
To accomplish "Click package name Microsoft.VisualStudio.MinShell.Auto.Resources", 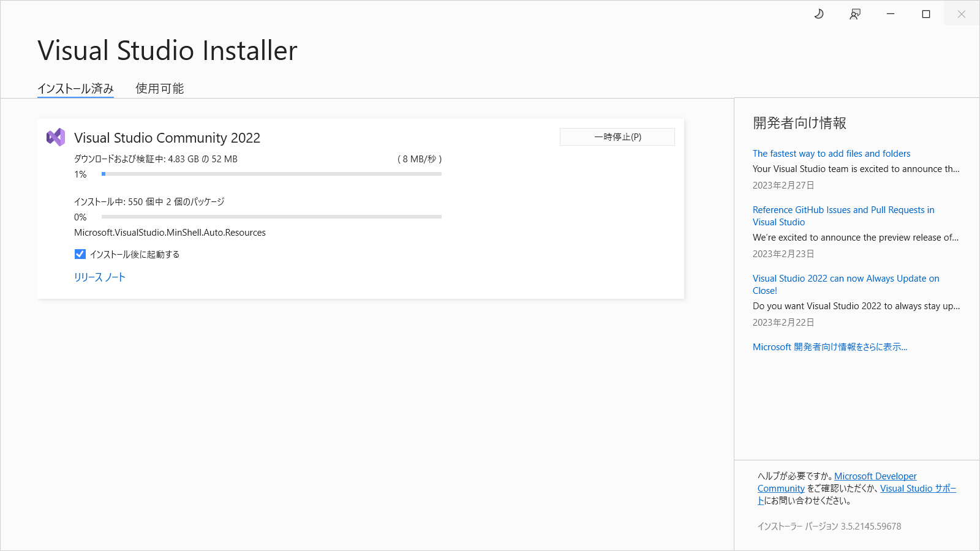I will (170, 233).
